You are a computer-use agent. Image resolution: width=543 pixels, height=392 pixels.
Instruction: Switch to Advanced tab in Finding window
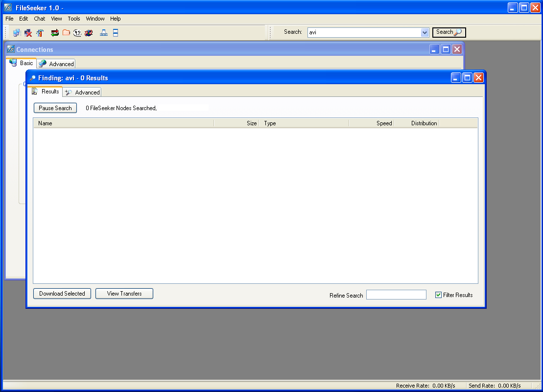[82, 92]
